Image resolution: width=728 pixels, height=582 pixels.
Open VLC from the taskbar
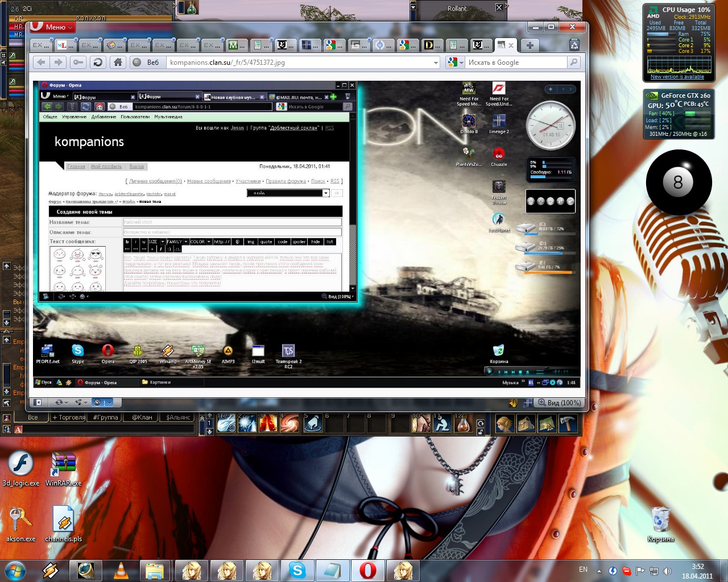121,570
